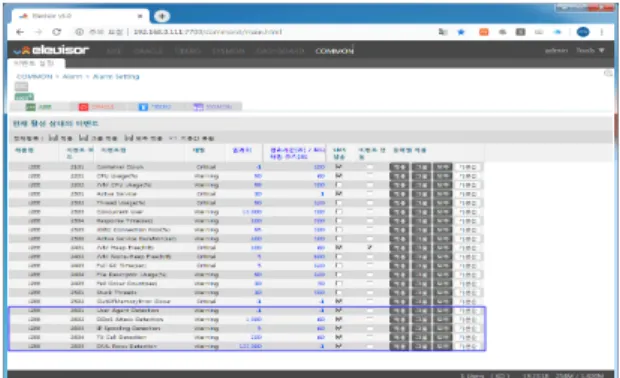Uncheck event checkbox in JVM Heap Free row
Viewport: 620px width, 378px height.
pos(370,248)
